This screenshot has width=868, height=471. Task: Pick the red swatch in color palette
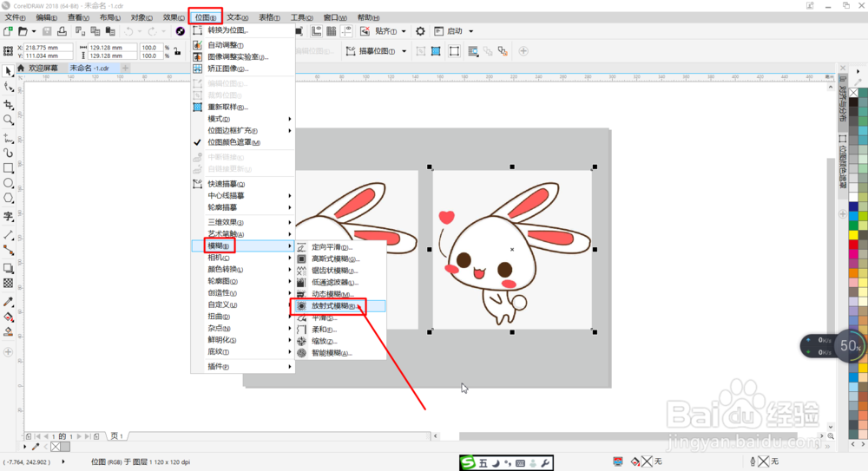(x=853, y=245)
